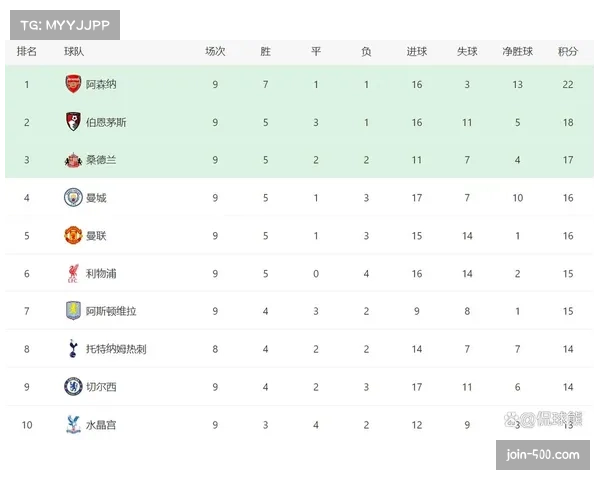Click the 净胜球 goal difference header
Image resolution: width=600 pixels, height=480 pixels.
point(517,52)
